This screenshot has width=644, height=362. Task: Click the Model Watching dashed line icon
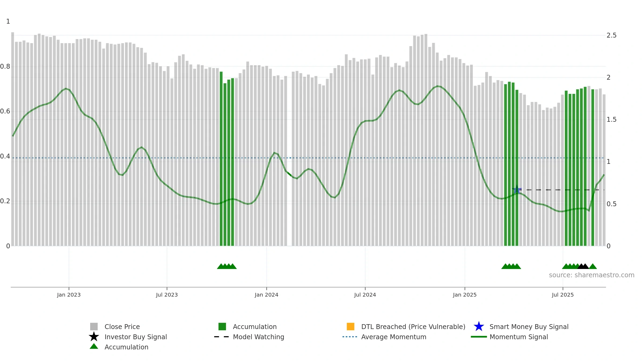click(x=221, y=337)
